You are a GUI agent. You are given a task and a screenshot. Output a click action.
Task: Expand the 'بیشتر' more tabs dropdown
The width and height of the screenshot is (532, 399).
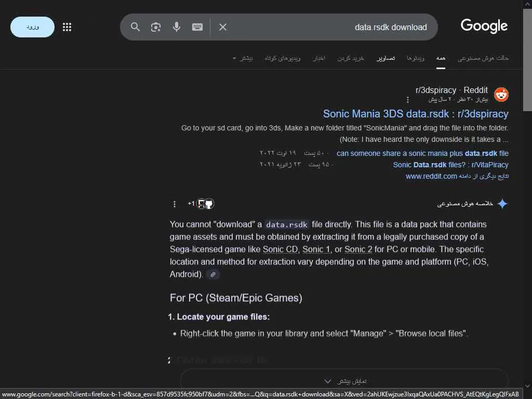point(243,58)
